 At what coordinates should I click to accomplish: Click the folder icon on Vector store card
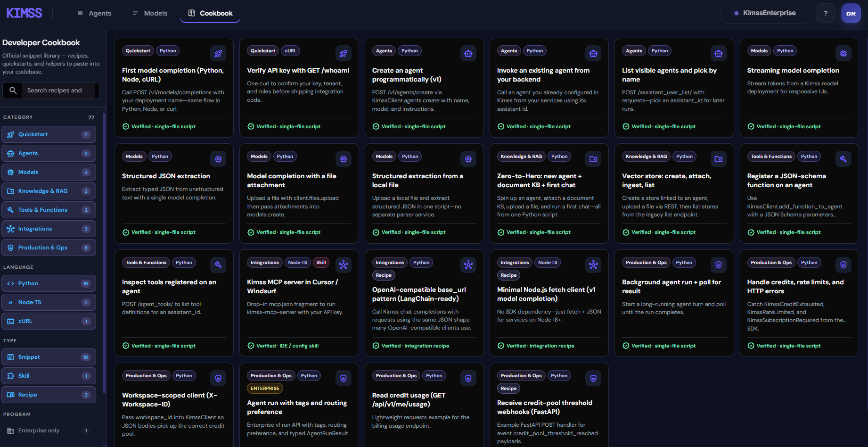719,159
